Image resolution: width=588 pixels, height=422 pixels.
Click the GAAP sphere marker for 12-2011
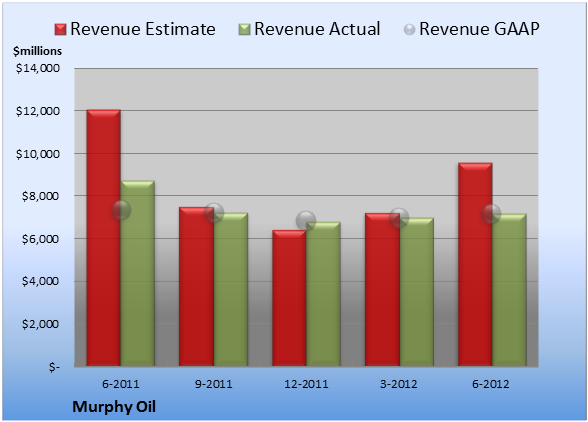click(x=306, y=221)
